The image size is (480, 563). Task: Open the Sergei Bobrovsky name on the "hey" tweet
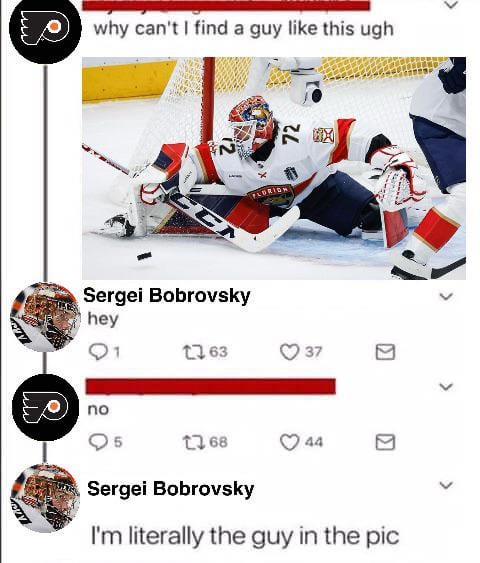(x=167, y=296)
